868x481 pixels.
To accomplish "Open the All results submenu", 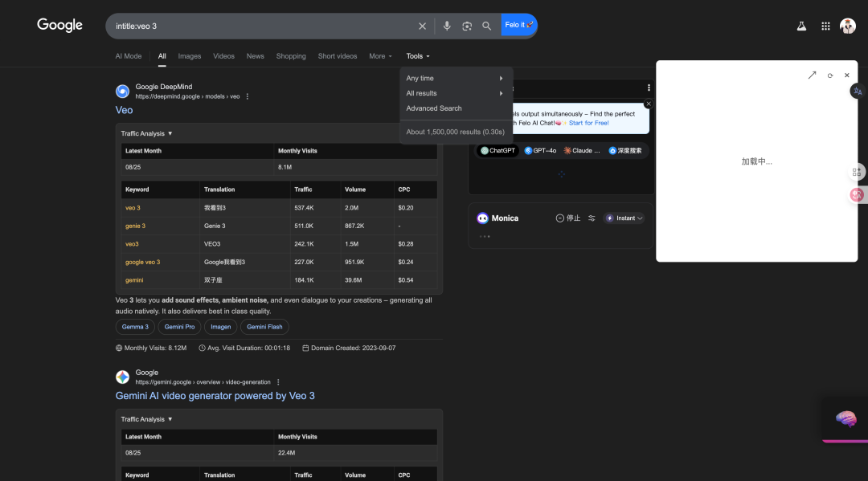I will click(x=455, y=93).
